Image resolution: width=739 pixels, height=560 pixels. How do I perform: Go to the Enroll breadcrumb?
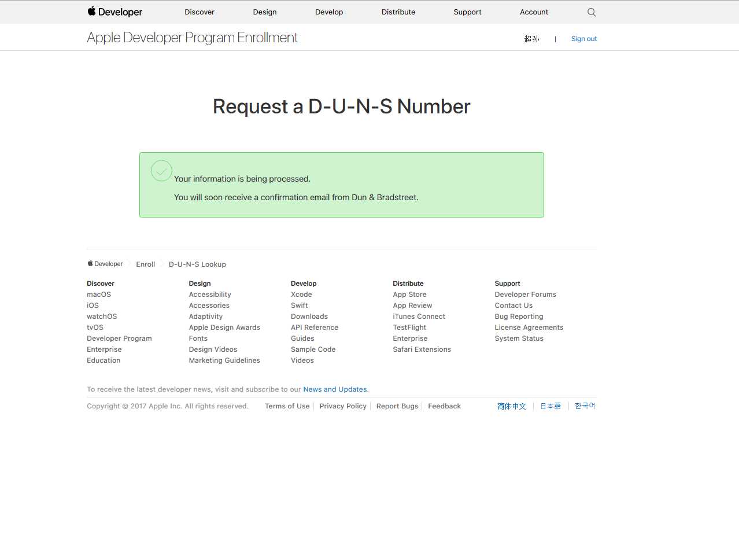[x=146, y=264]
